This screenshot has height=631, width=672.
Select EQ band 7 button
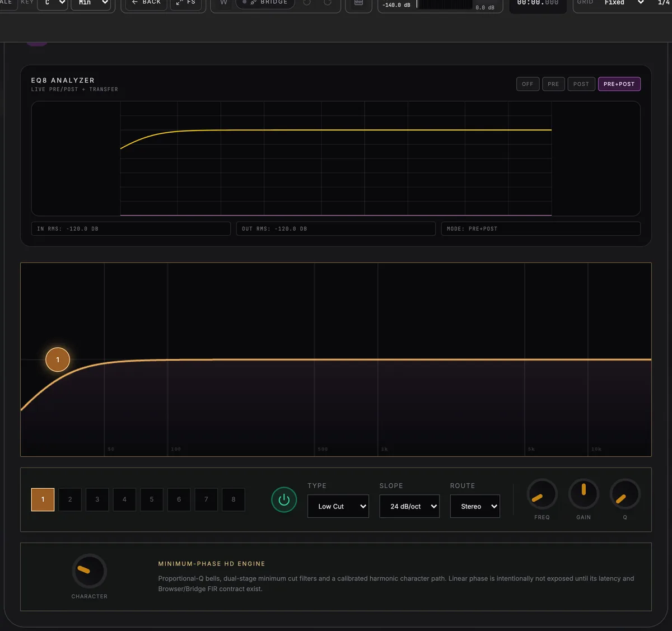pyautogui.click(x=206, y=499)
